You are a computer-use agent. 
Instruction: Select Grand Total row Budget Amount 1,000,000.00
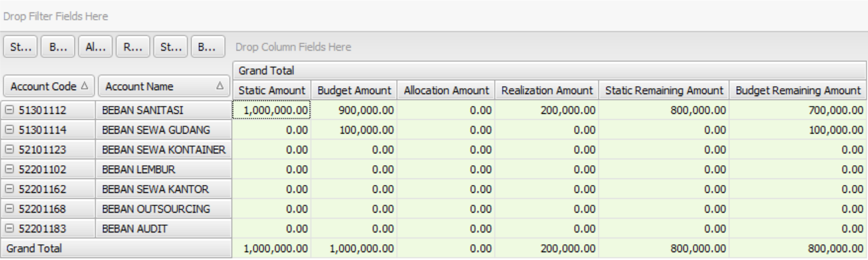(355, 248)
